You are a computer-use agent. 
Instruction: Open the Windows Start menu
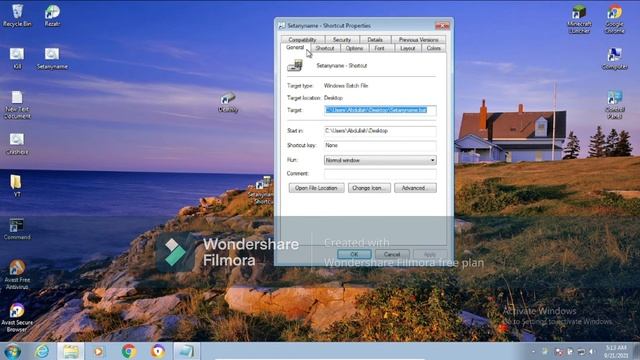(x=12, y=351)
